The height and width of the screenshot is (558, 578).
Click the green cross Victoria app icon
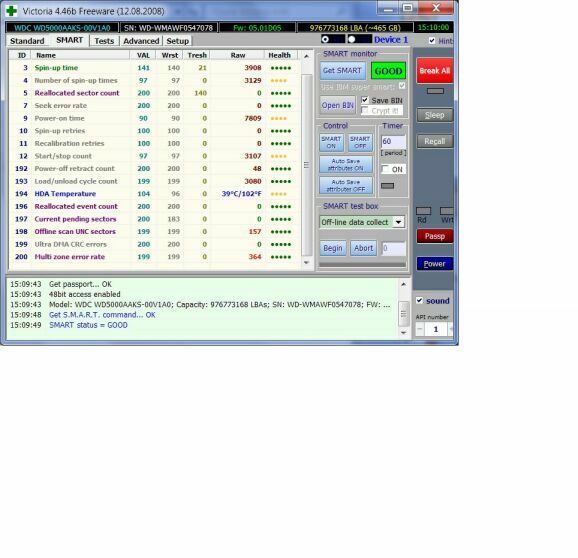(11, 10)
